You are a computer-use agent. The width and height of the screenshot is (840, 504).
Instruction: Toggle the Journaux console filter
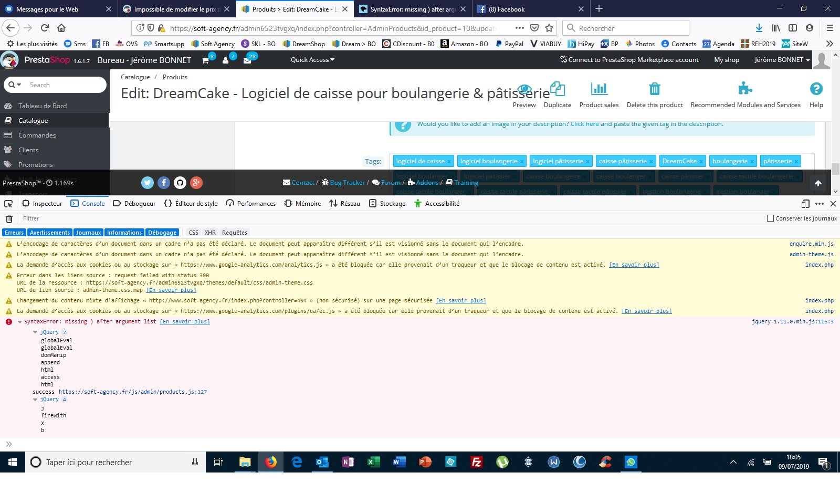pos(88,233)
